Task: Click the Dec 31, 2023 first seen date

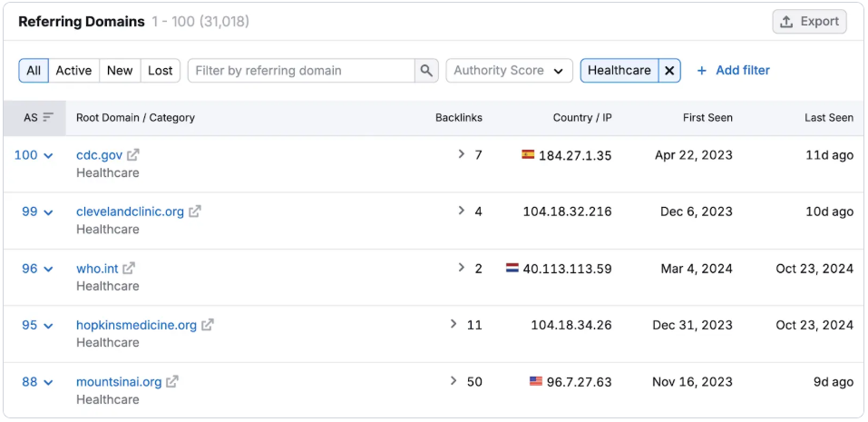Action: coord(693,325)
